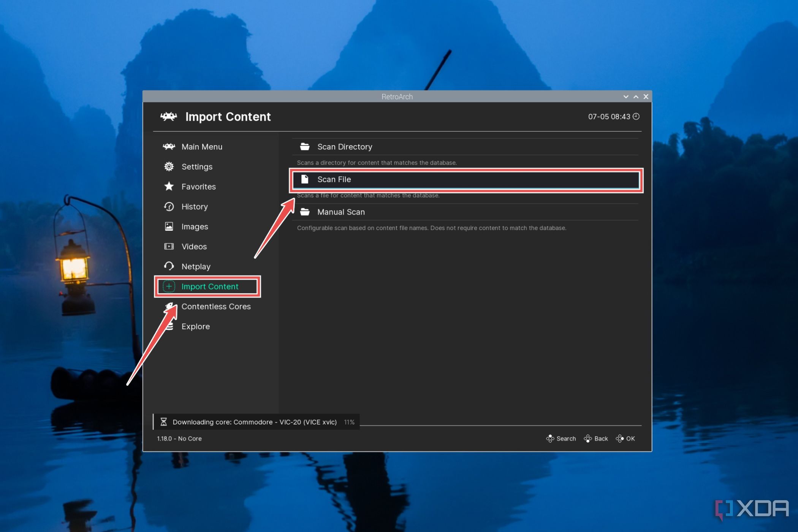Click the Main Menu invader icon

[169, 147]
